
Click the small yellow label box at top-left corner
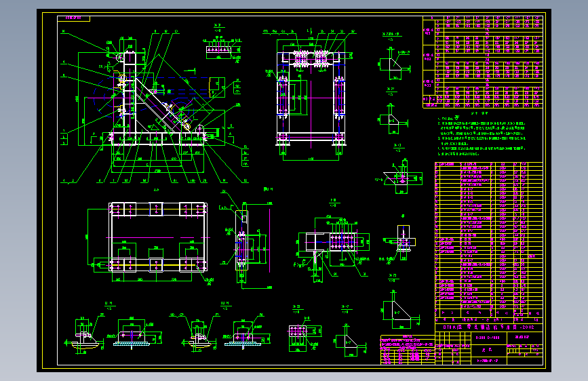pos(73,18)
